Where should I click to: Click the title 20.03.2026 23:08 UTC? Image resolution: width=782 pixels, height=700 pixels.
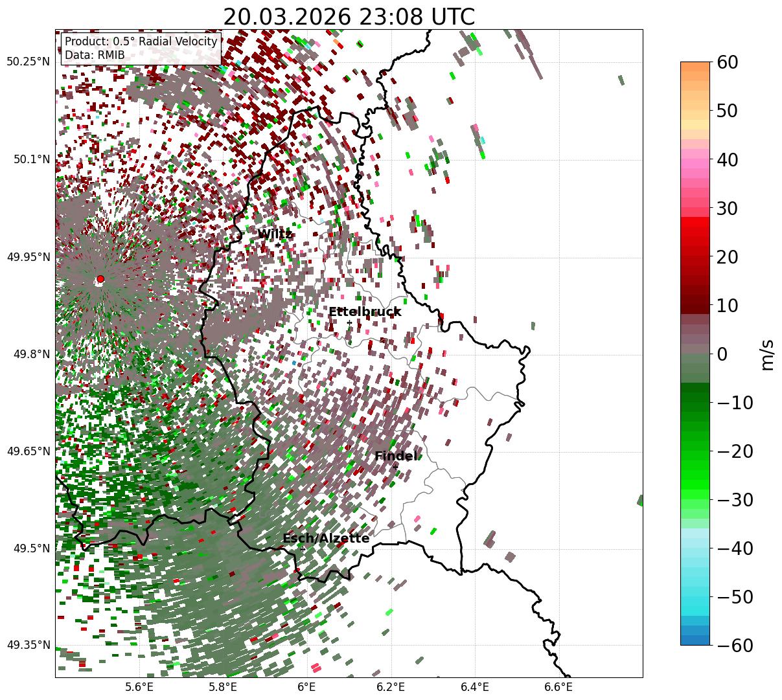[x=349, y=17]
